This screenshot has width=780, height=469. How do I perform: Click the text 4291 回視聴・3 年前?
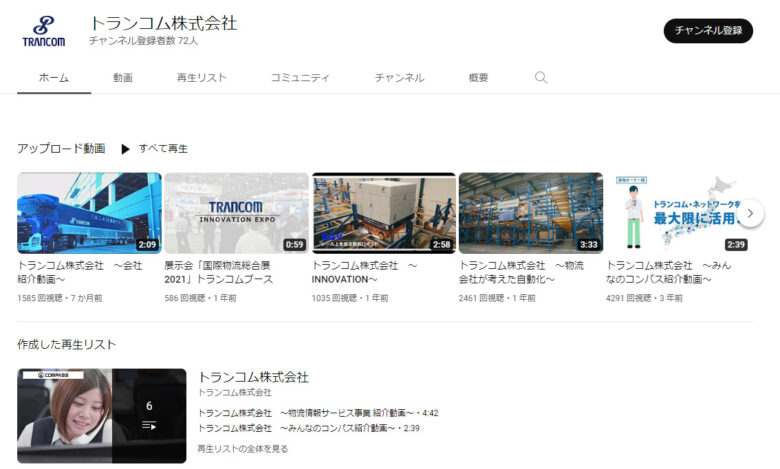(644, 298)
